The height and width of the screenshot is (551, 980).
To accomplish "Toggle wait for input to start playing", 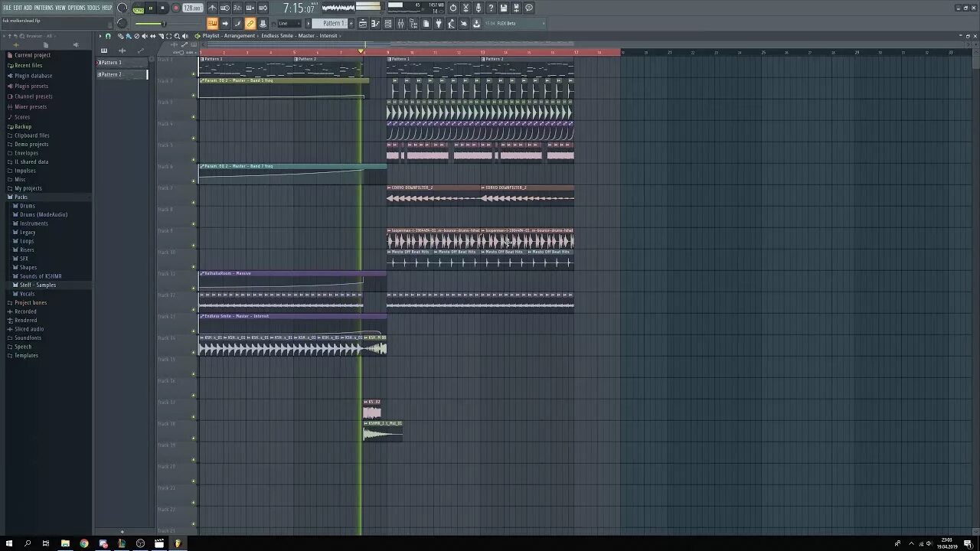I will coord(224,8).
